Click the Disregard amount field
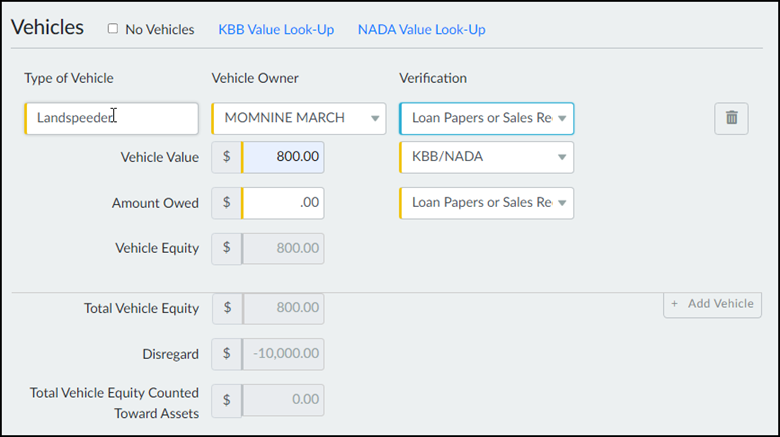The width and height of the screenshot is (780, 437). coord(283,354)
